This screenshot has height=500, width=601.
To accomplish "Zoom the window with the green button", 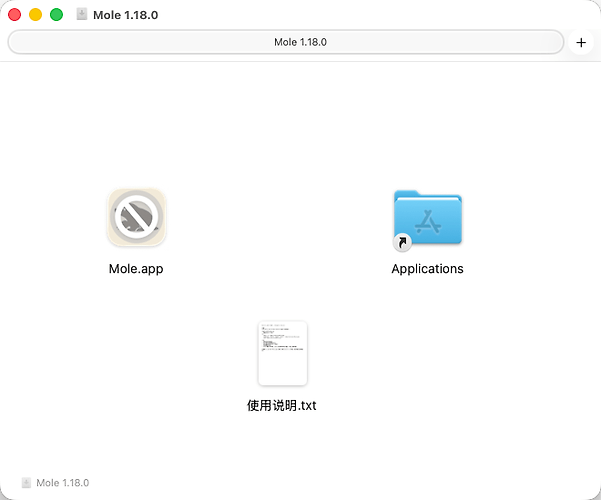I will [x=56, y=15].
